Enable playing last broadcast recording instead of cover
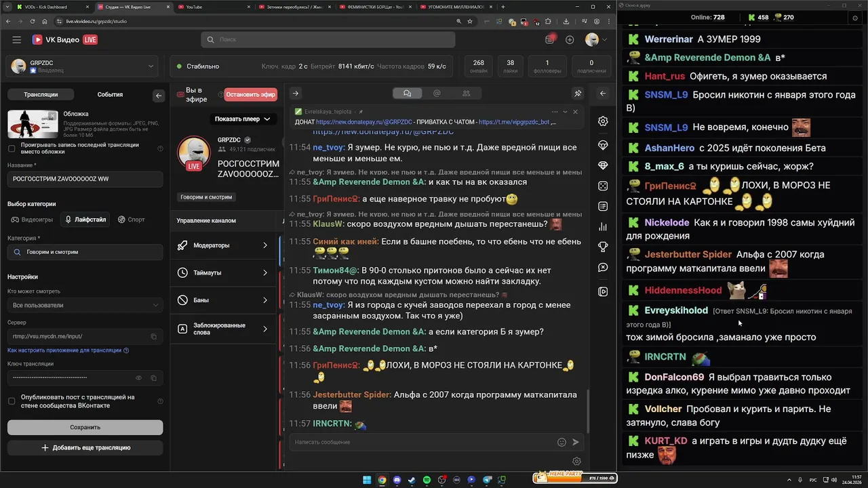Viewport: 868px width, 488px height. click(x=12, y=148)
